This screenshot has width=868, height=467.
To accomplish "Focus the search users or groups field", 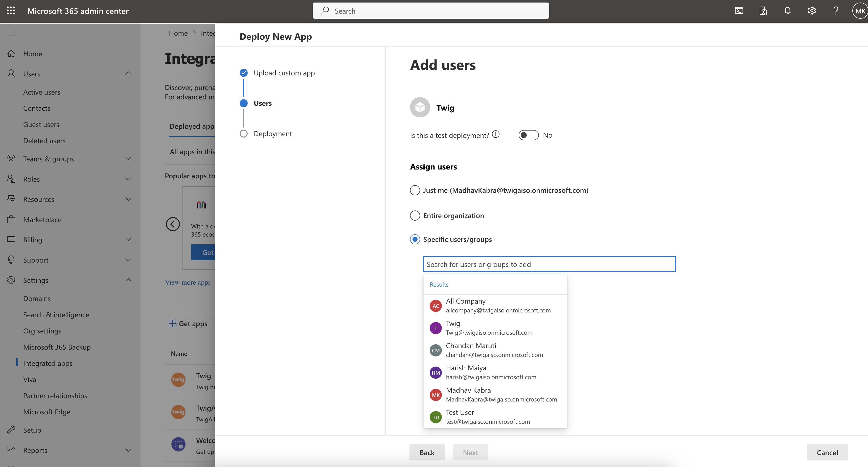I will click(549, 264).
